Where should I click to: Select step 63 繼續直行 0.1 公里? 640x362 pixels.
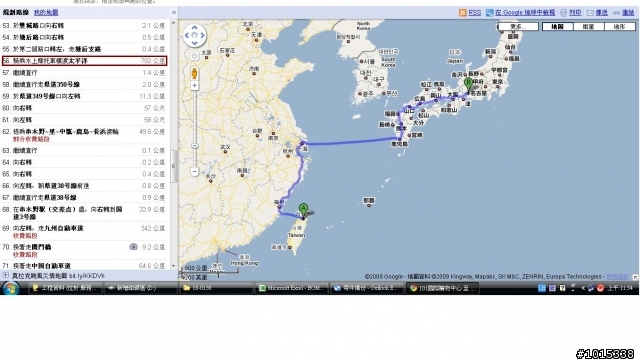click(84, 151)
